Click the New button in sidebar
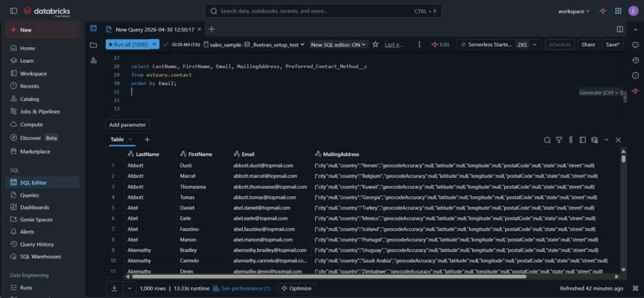This screenshot has width=644, height=298. (42, 30)
